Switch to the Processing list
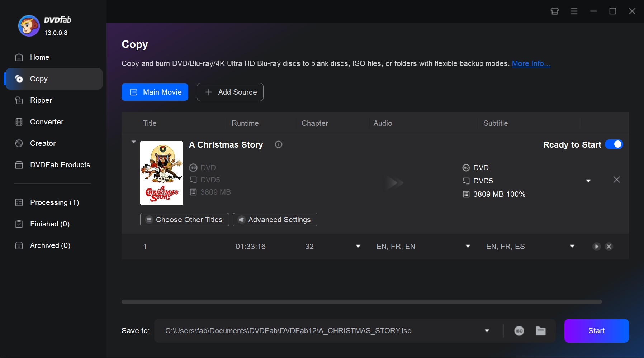 pos(54,202)
